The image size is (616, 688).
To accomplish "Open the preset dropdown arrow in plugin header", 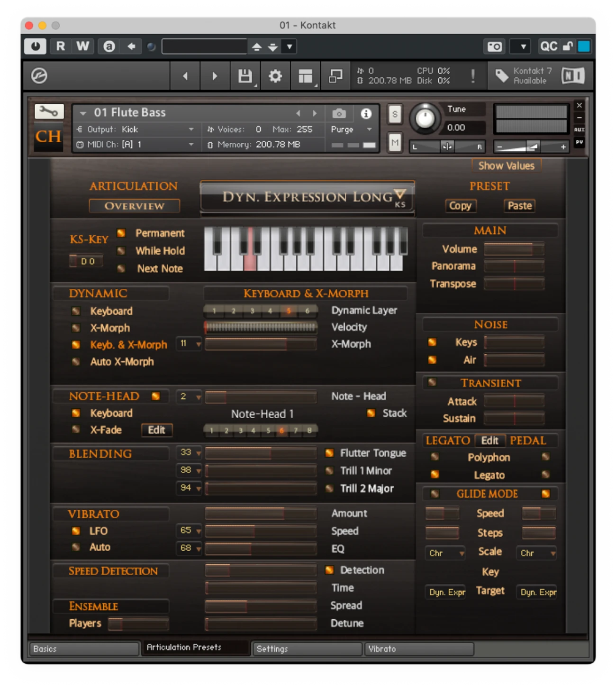I will click(x=289, y=46).
